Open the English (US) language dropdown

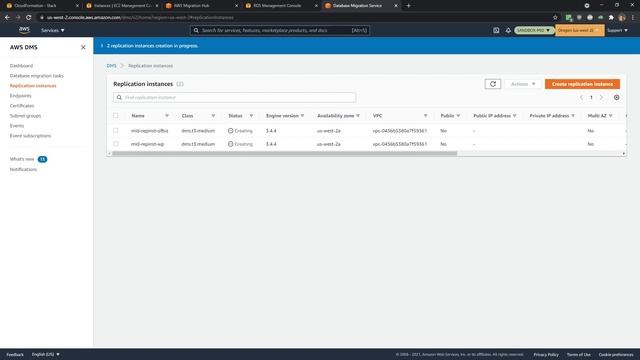[46, 354]
